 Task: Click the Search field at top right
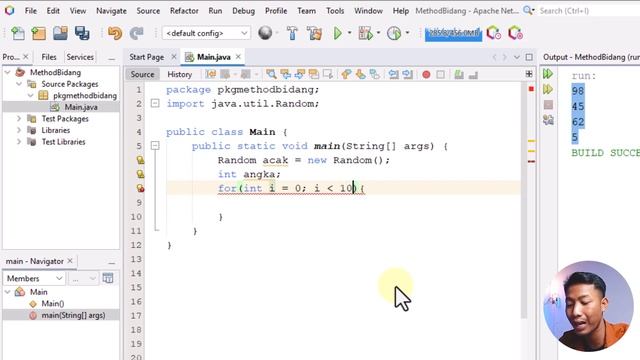tap(588, 11)
